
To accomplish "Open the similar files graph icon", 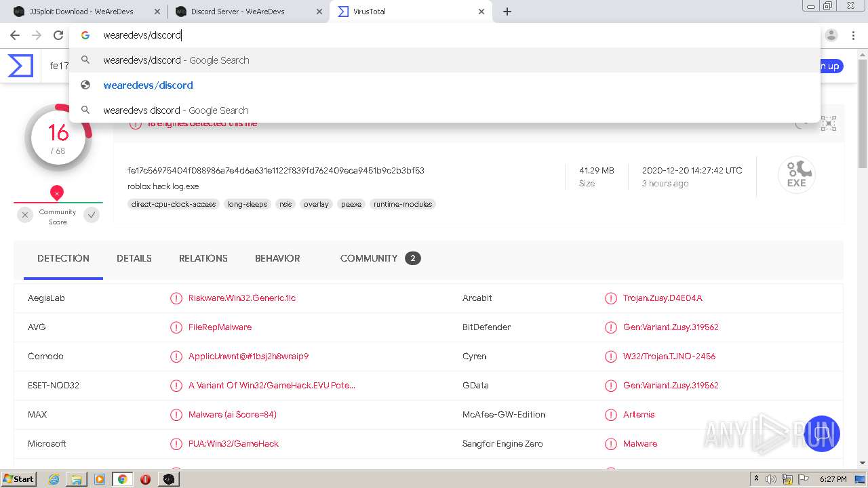I will (x=829, y=123).
